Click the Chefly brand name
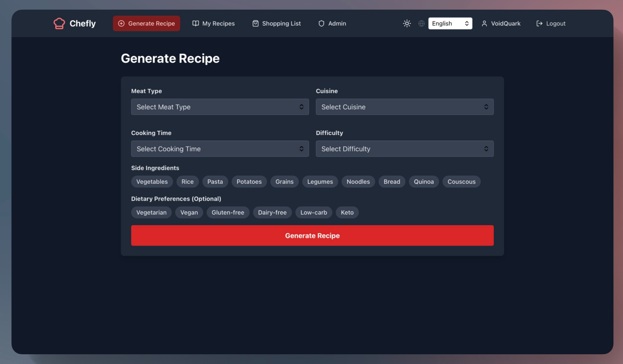 (82, 23)
